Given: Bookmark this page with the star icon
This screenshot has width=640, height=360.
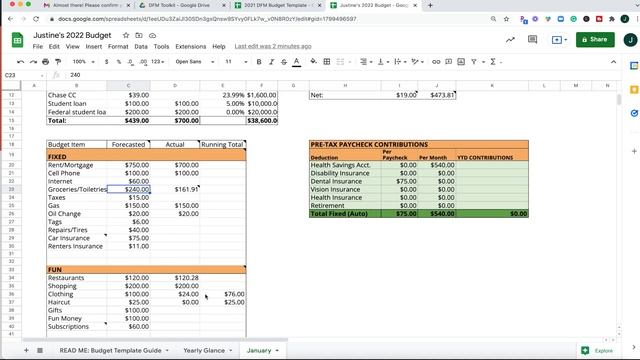Looking at the screenshot, I should coord(506,19).
